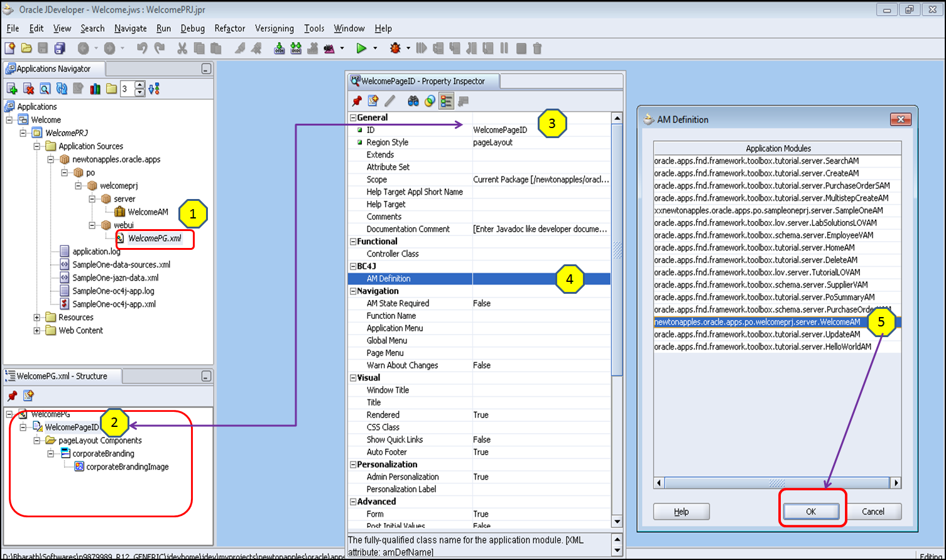
Task: Click the Delete red X icon in Applications Navigator
Action: [x=28, y=89]
